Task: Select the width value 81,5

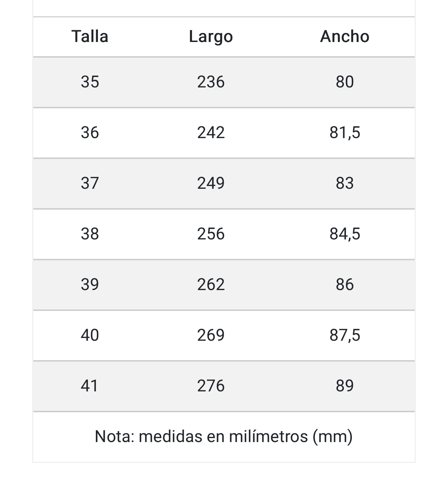Action: [x=345, y=133]
